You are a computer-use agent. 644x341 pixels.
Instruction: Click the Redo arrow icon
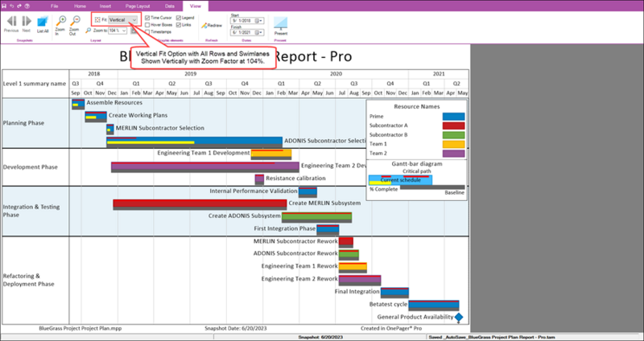click(x=19, y=6)
